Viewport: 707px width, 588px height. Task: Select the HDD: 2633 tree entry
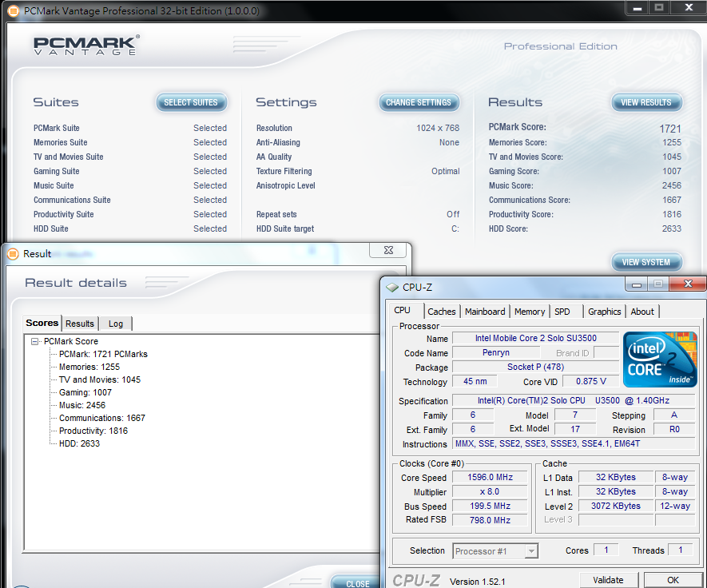point(79,443)
